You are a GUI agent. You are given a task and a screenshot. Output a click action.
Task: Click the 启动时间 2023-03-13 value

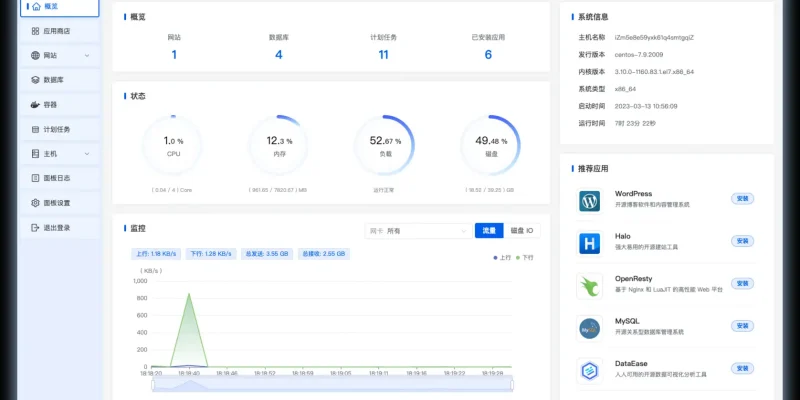[646, 106]
